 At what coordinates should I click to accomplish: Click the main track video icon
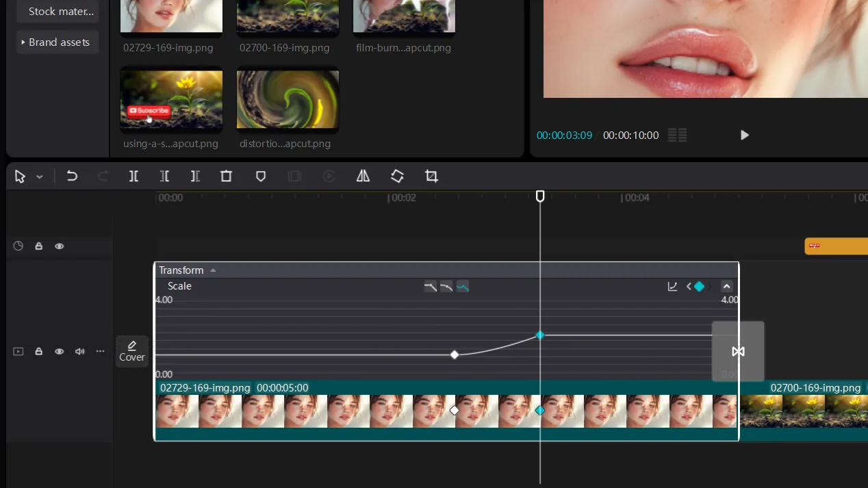click(x=18, y=351)
